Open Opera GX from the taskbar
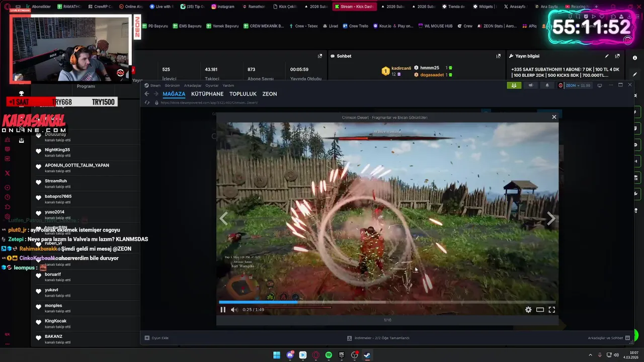This screenshot has height=362, width=644. click(316, 355)
